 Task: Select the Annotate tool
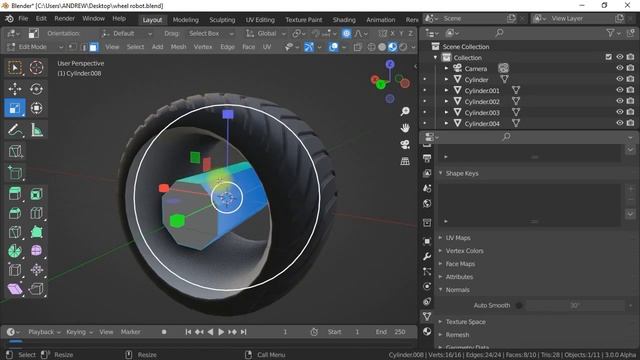15,130
